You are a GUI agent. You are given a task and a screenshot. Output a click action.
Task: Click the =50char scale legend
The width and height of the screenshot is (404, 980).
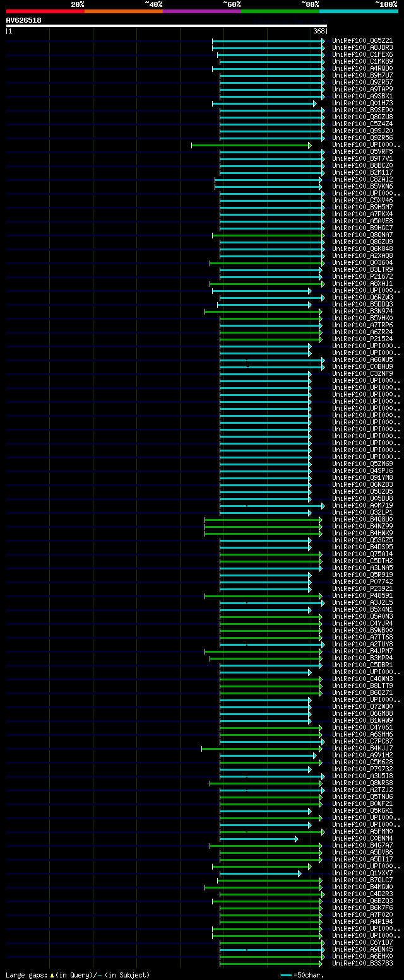[x=302, y=974]
